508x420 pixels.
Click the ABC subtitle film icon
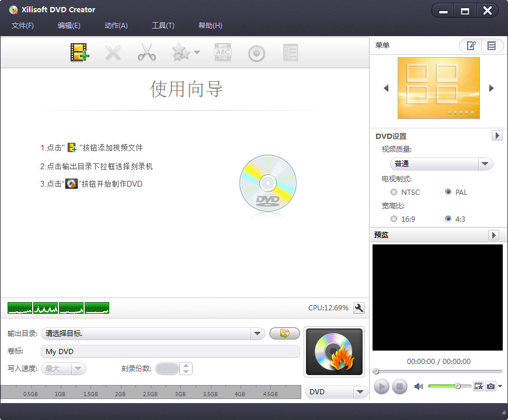point(223,52)
